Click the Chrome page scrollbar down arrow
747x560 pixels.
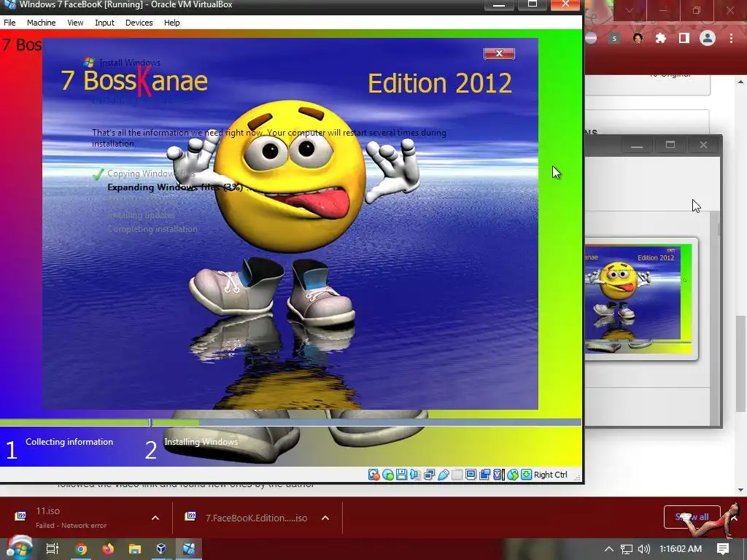[x=741, y=489]
